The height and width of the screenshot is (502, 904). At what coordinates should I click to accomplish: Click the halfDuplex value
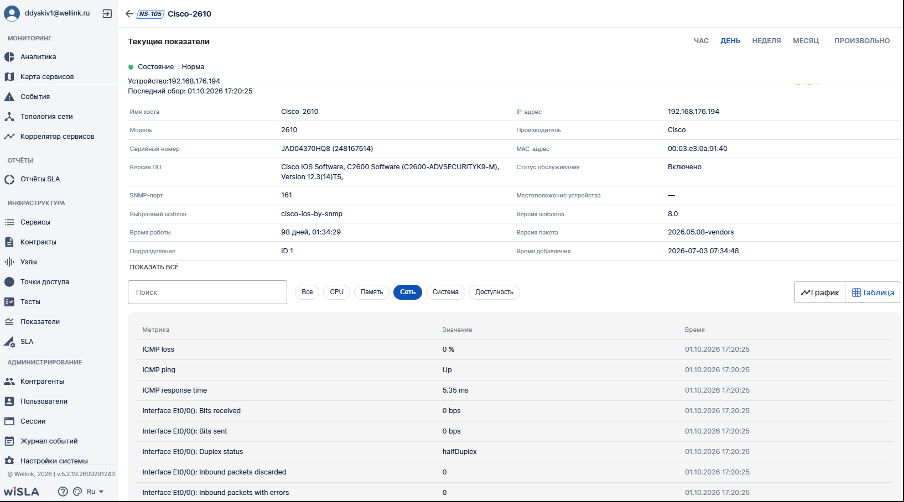(x=459, y=452)
